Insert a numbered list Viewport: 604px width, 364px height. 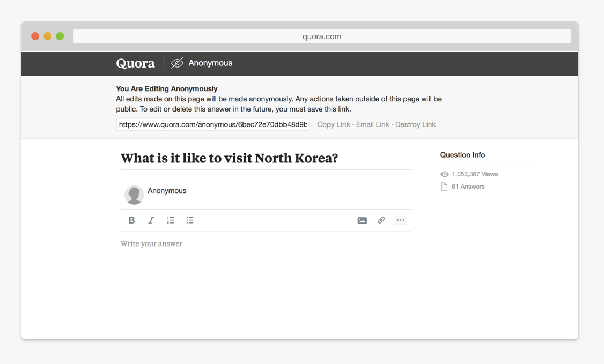coord(170,220)
